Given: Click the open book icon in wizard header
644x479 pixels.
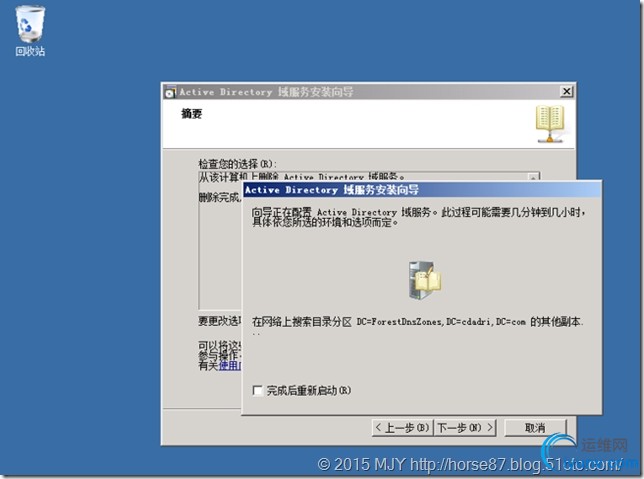Looking at the screenshot, I should (x=550, y=124).
